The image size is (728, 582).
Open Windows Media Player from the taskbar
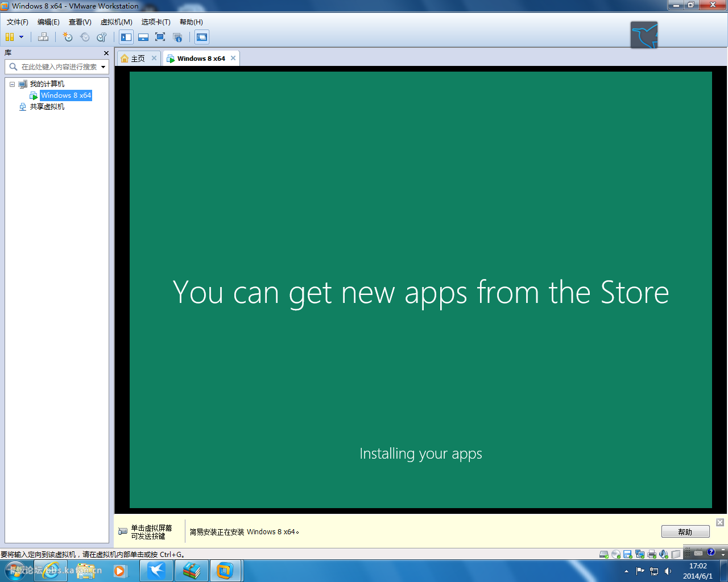click(120, 571)
